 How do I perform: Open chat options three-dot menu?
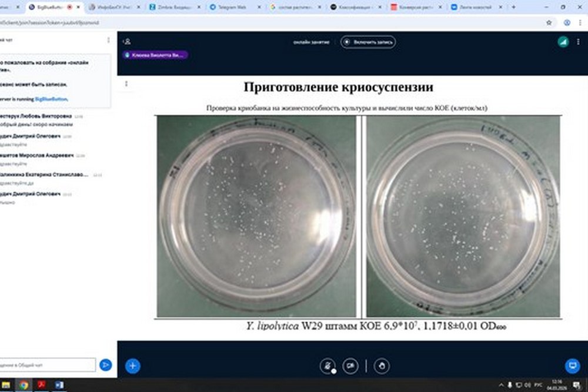coord(108,40)
